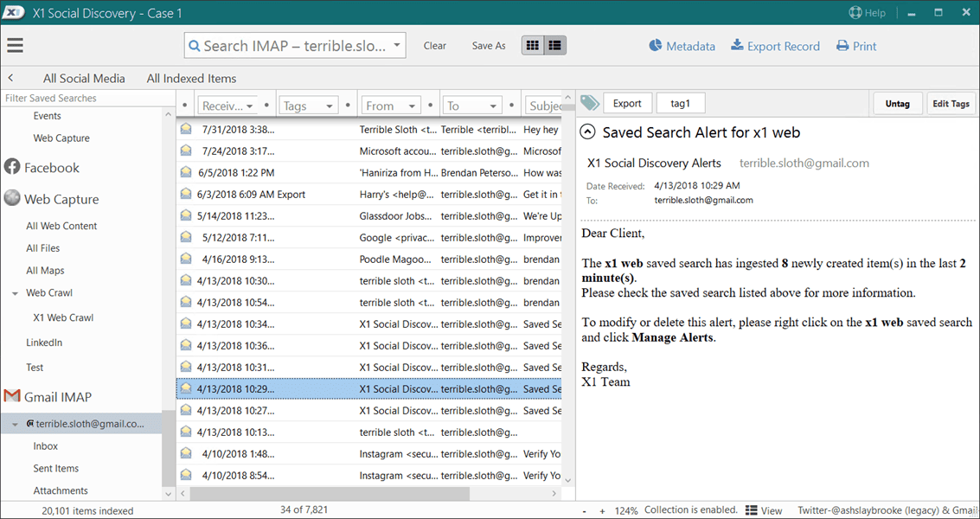Click the X1 application logo
The width and height of the screenshot is (980, 519).
pyautogui.click(x=12, y=12)
